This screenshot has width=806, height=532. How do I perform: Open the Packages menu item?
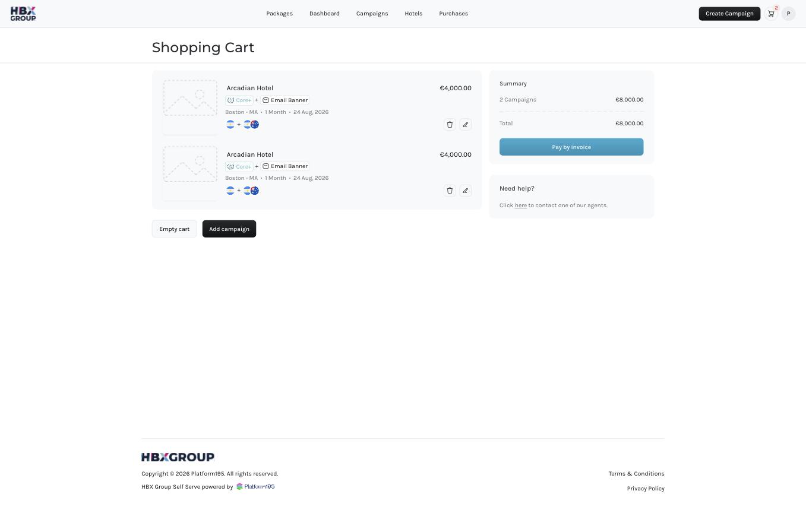tap(279, 14)
